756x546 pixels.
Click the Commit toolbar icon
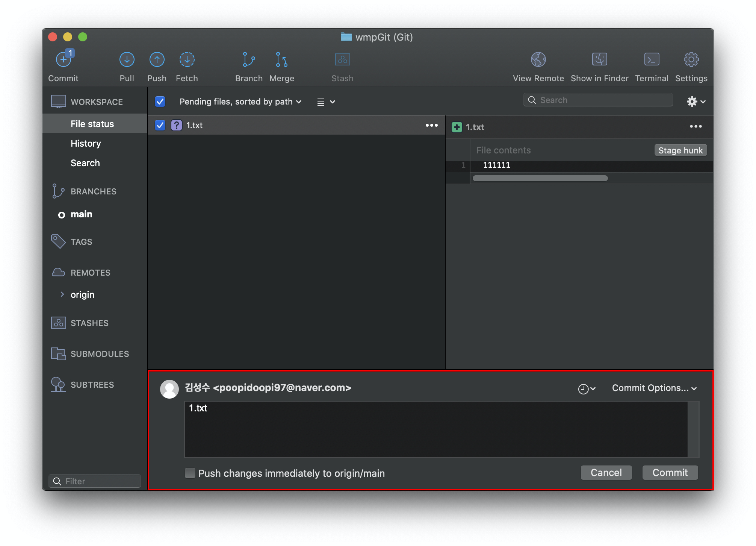pos(64,60)
